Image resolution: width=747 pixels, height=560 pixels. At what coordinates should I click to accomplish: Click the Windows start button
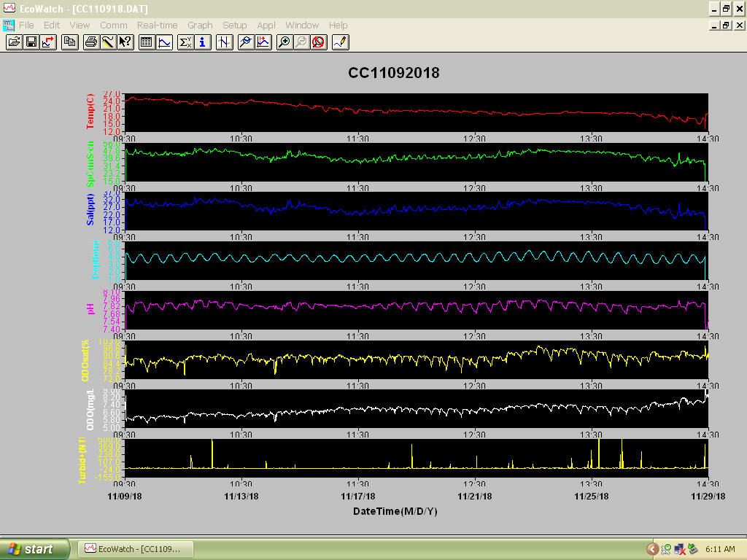coord(34,549)
